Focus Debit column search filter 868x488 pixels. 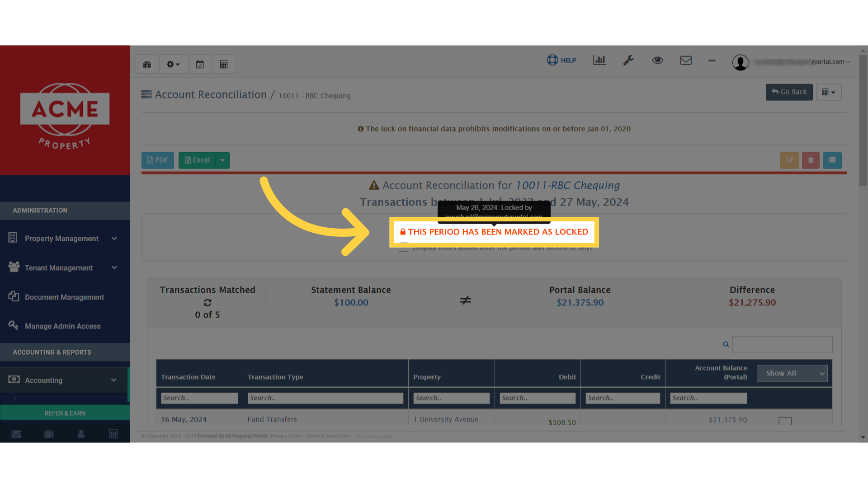pos(538,398)
